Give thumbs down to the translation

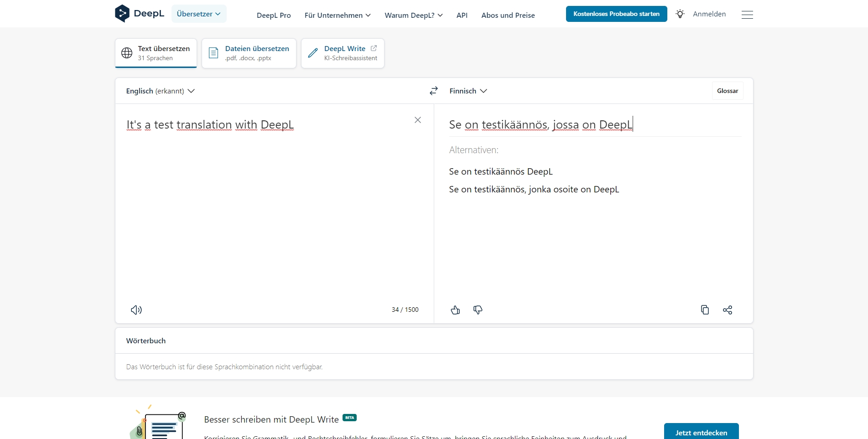click(478, 310)
